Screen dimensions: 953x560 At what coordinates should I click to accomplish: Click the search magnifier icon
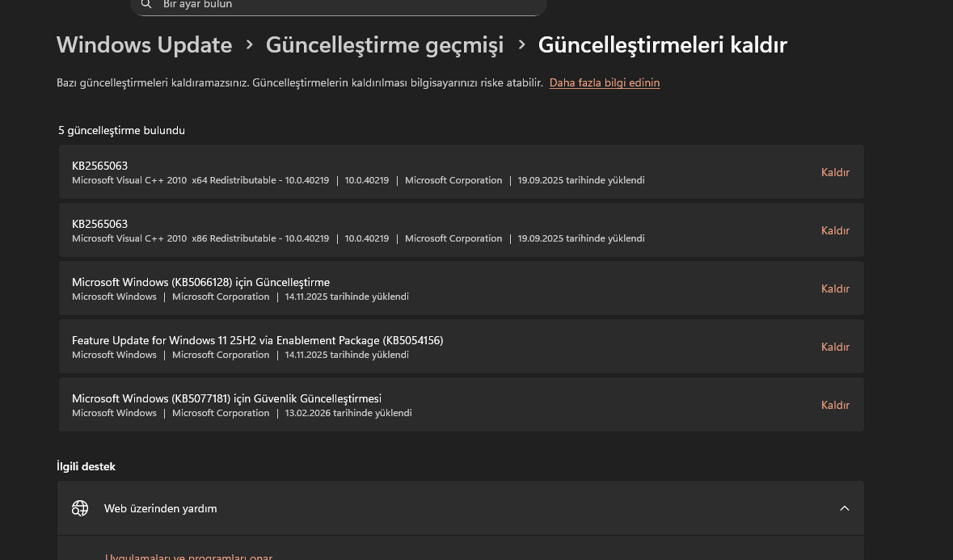[145, 4]
